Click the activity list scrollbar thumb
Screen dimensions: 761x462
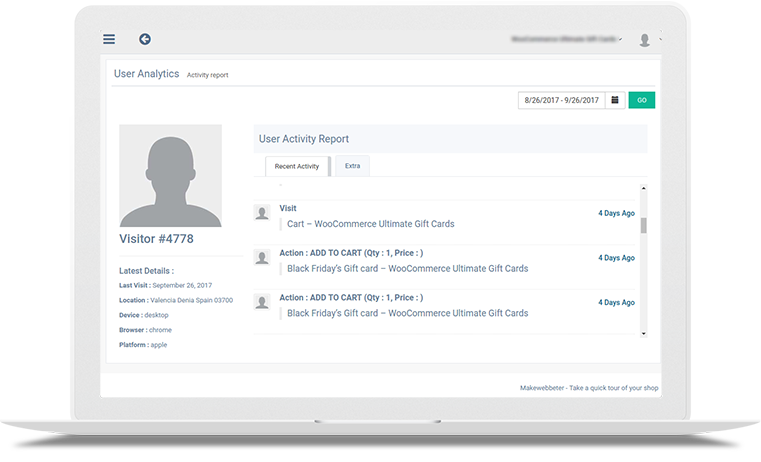point(643,225)
